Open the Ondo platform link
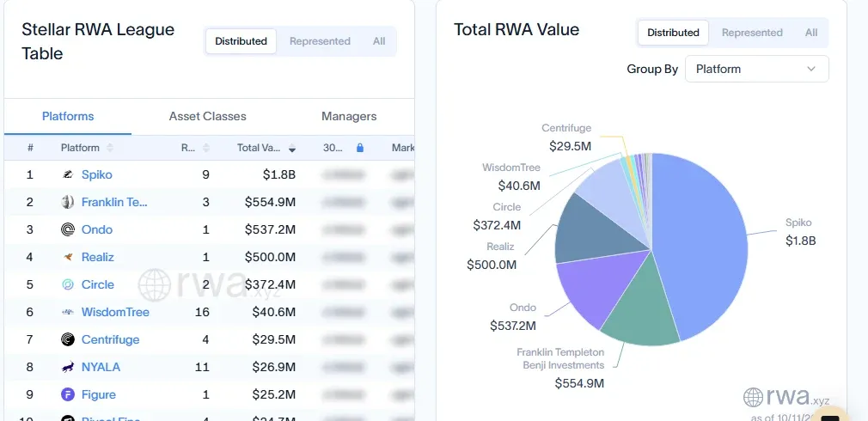This screenshot has height=421, width=868. coord(97,229)
